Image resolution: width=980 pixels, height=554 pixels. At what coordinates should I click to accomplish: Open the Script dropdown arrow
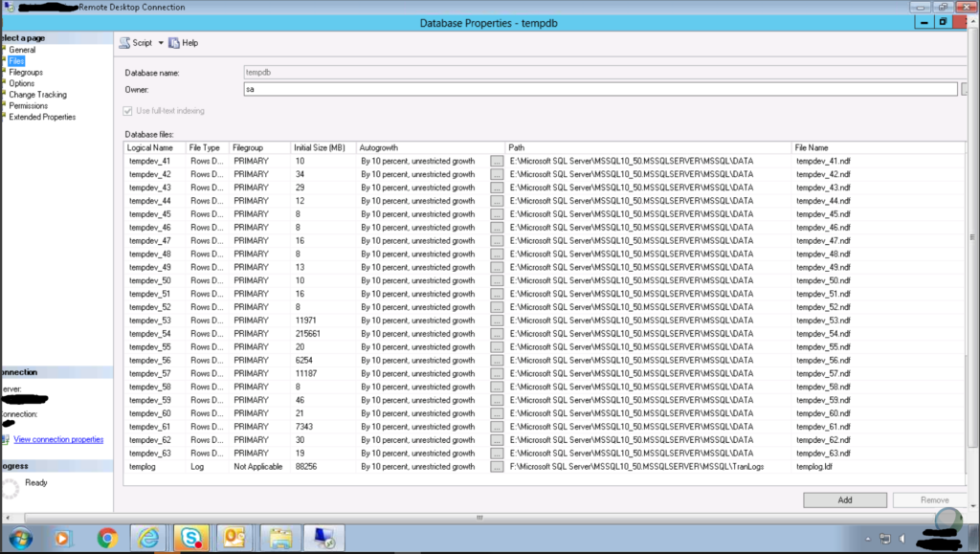[x=161, y=43]
